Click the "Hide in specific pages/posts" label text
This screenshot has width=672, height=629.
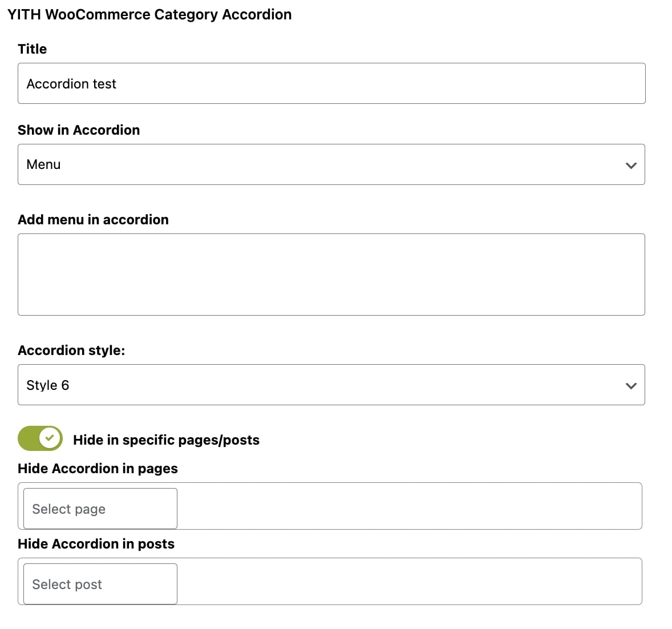point(166,440)
